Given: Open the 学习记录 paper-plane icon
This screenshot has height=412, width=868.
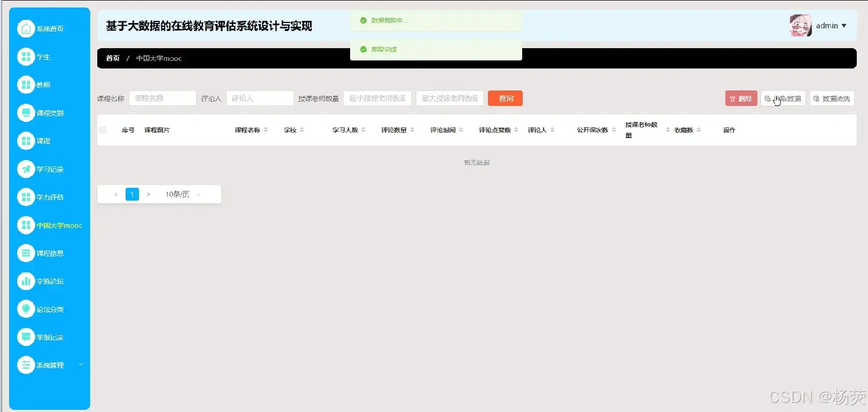Looking at the screenshot, I should (26, 169).
